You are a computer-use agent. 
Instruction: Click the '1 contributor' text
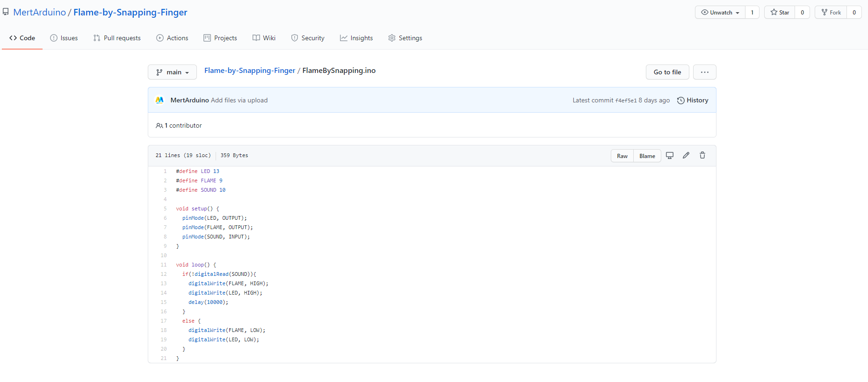[183, 125]
